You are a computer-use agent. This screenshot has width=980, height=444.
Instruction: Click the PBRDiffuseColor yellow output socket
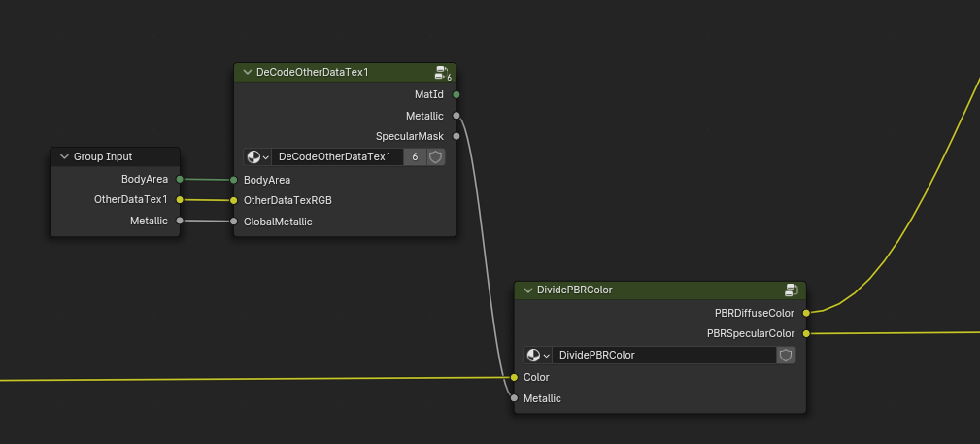806,313
